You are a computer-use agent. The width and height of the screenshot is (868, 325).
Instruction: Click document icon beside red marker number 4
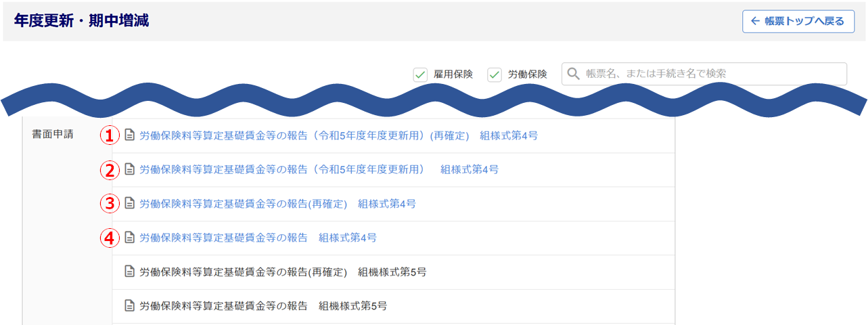(x=130, y=237)
